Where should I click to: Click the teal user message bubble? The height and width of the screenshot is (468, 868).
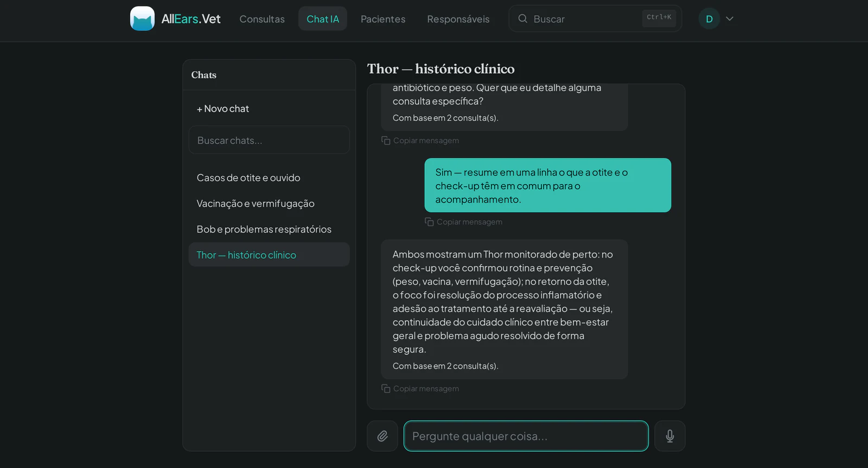[548, 185]
